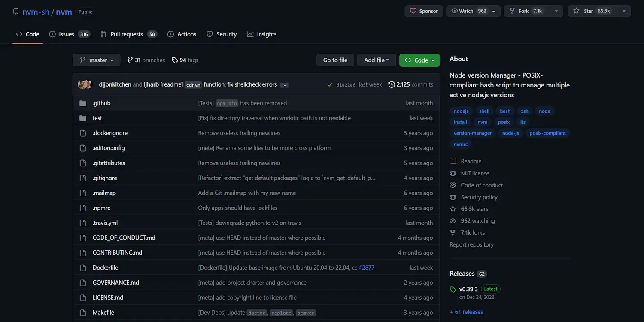This screenshot has height=322, width=644.
Task: Open the green Code dropdown
Action: click(x=419, y=60)
